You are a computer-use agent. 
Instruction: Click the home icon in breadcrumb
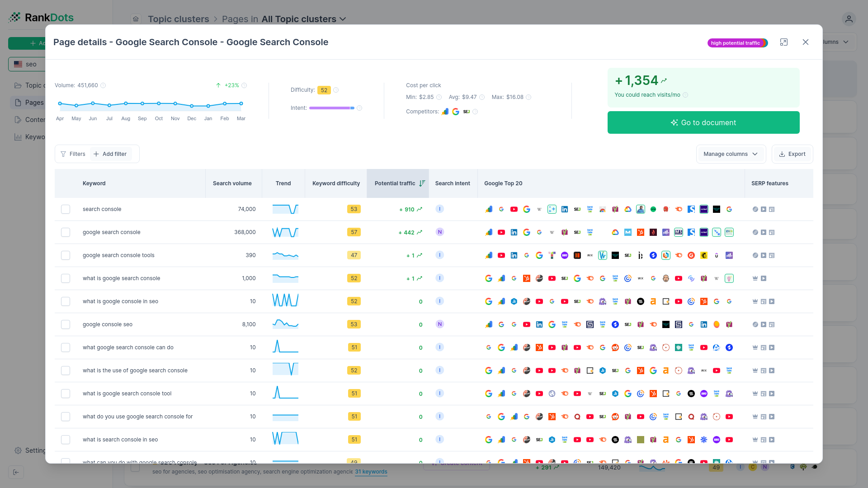click(x=136, y=19)
